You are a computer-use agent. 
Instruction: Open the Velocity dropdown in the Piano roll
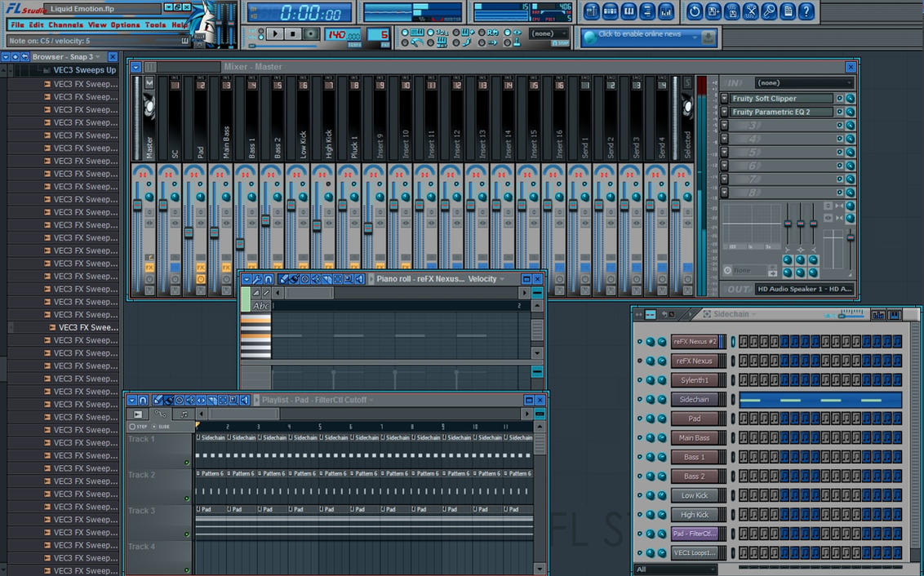tap(490, 278)
